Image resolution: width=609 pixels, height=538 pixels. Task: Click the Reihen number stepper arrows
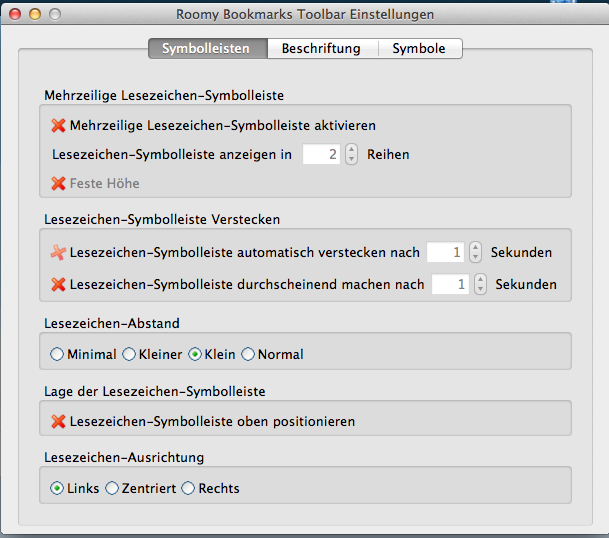click(351, 154)
